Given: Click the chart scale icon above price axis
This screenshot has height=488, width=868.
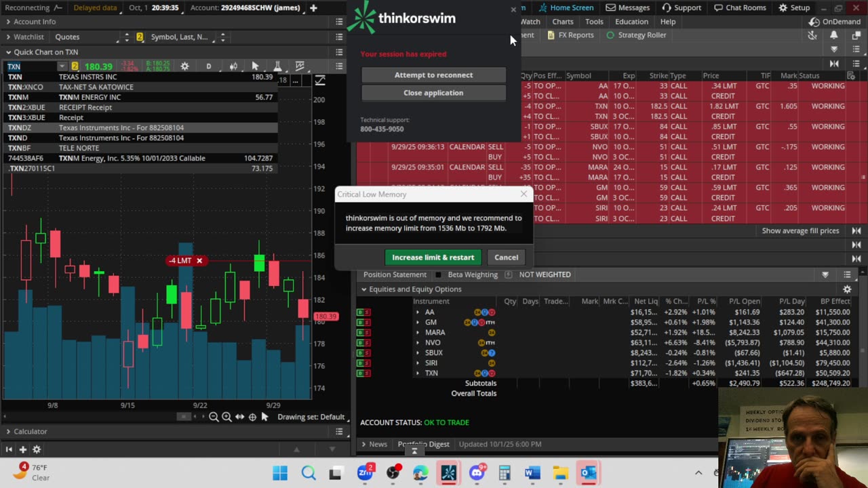Looking at the screenshot, I should click(x=320, y=81).
